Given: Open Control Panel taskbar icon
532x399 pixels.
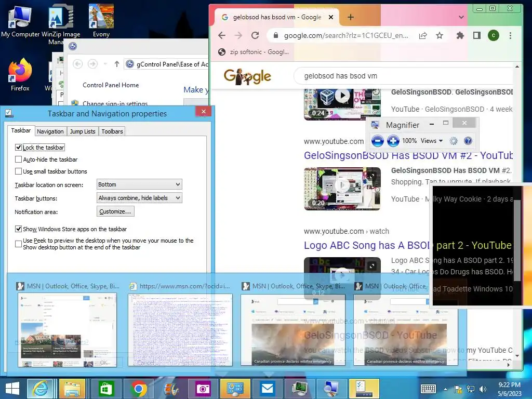Looking at the screenshot, I should coord(235,389).
